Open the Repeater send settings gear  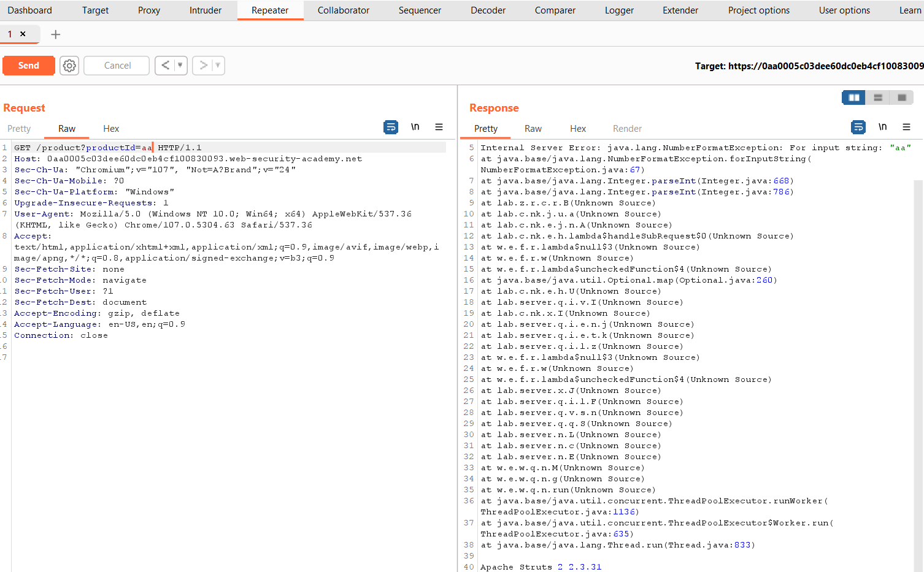point(69,66)
